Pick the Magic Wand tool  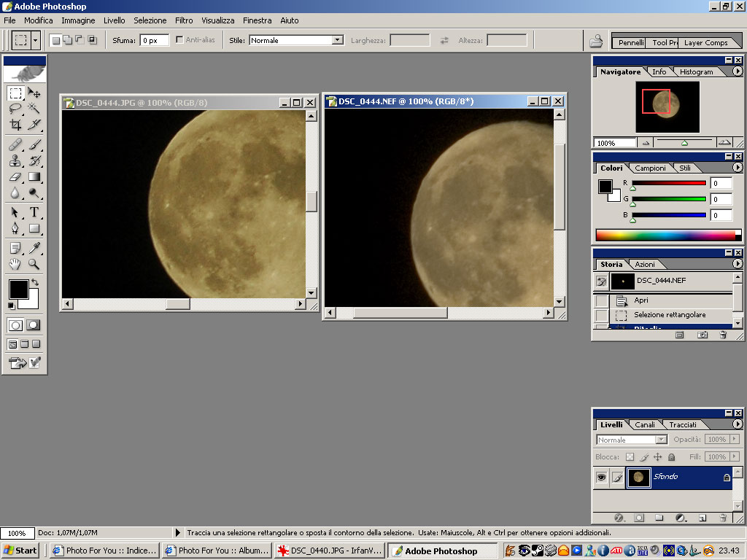[x=34, y=109]
